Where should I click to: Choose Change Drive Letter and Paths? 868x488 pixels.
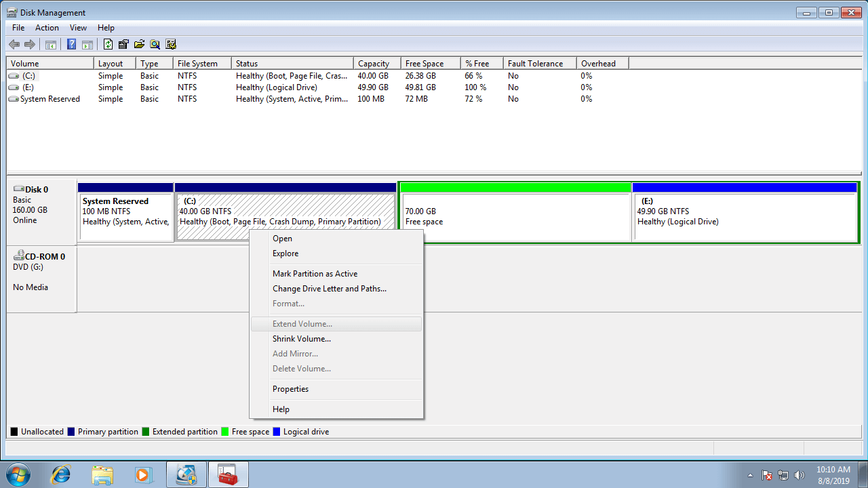coord(329,289)
